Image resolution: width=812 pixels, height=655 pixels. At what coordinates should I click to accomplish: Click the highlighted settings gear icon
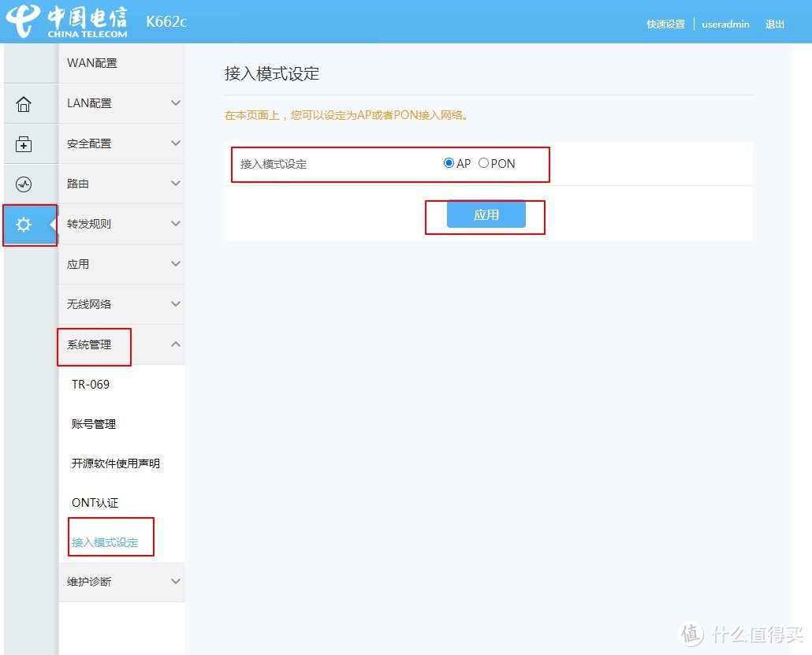pos(24,224)
